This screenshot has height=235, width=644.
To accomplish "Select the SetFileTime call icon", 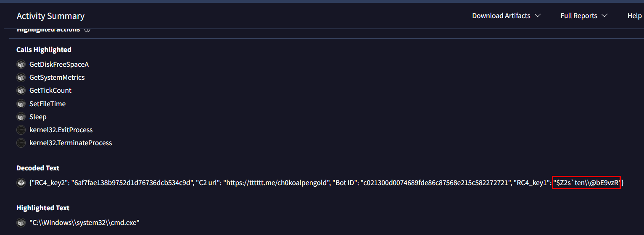I will point(21,104).
